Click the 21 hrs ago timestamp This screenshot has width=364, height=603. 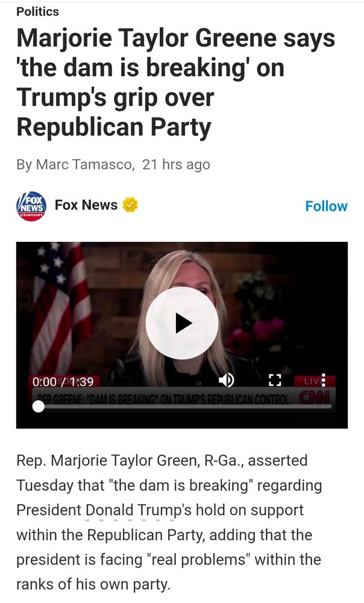point(176,165)
